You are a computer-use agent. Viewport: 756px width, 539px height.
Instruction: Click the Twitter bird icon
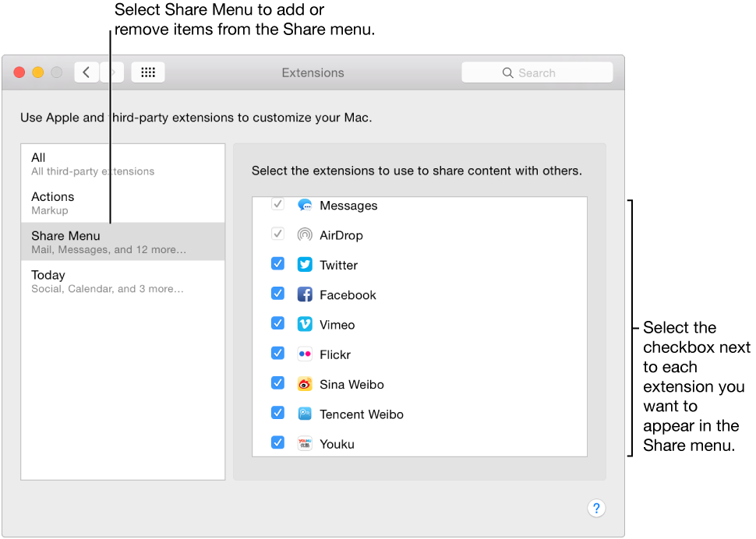304,264
